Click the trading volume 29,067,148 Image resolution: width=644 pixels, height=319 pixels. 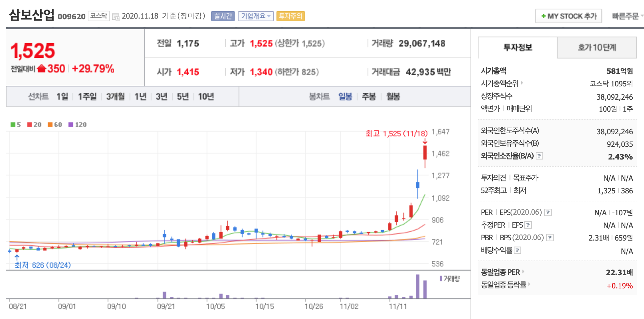(422, 44)
